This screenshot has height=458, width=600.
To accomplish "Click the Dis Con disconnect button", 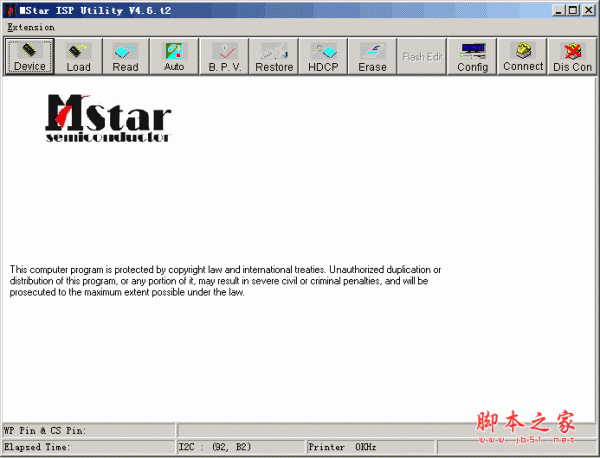I will coord(572,56).
